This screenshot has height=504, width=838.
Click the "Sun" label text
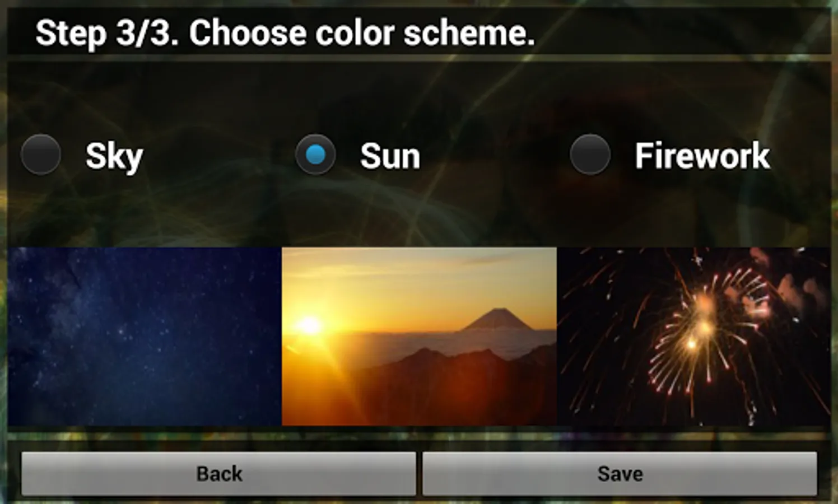click(390, 156)
